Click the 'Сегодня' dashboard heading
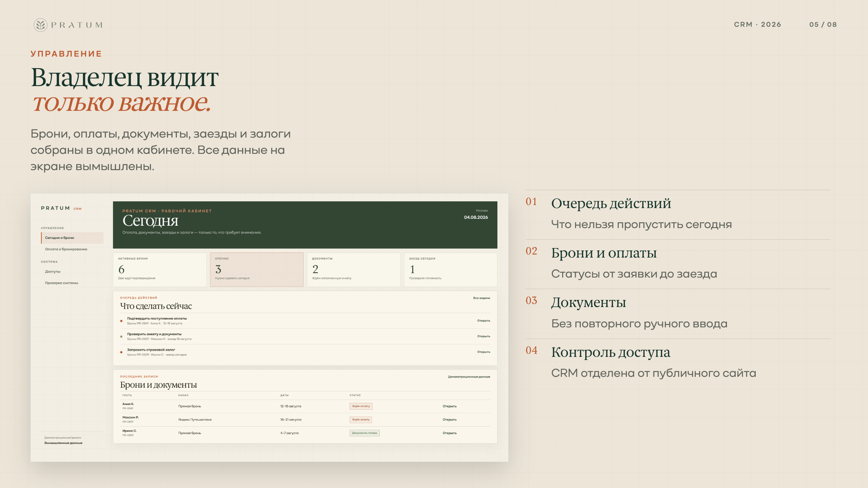This screenshot has width=868, height=488. click(150, 221)
